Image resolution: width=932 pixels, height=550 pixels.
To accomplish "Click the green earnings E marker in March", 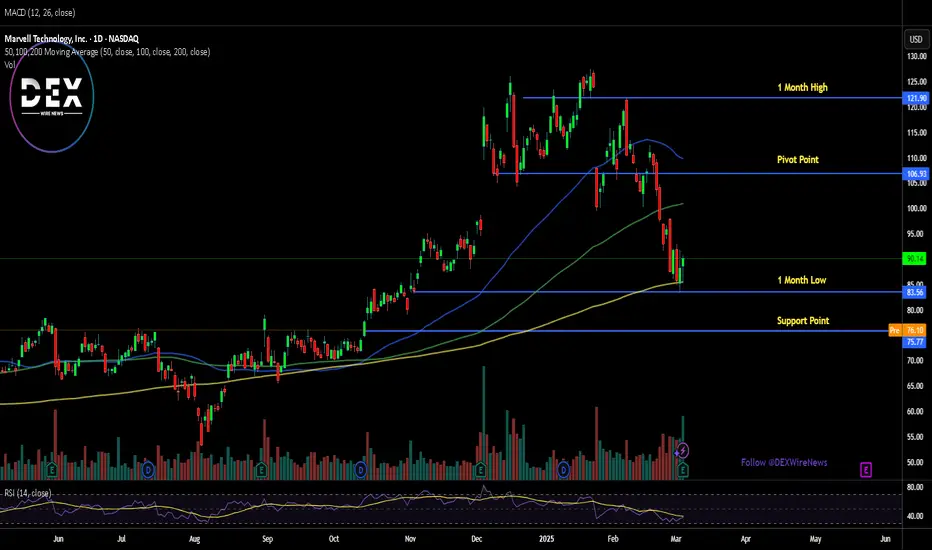I will coord(682,470).
